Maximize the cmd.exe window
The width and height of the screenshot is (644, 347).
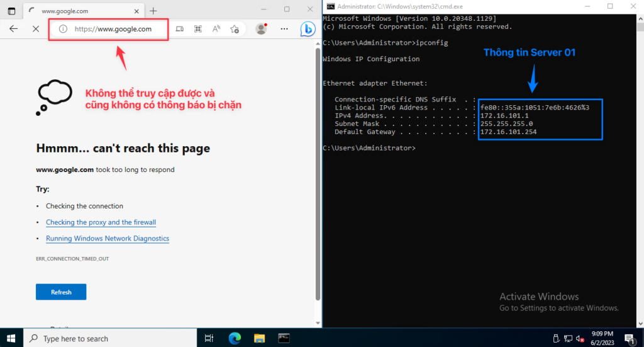(610, 6)
